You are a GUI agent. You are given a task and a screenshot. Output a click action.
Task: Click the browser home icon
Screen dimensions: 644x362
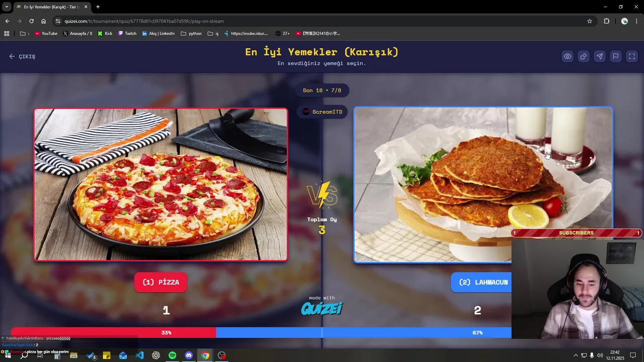tap(43, 21)
